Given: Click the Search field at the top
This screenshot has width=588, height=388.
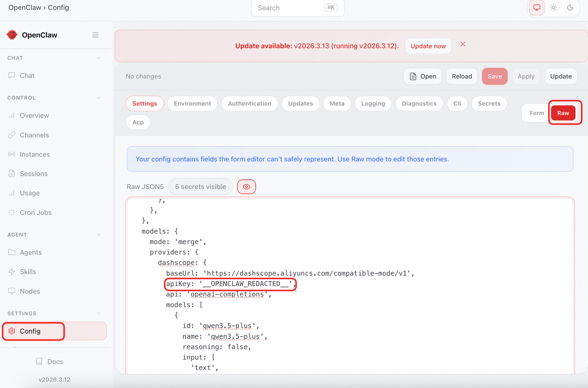Looking at the screenshot, I should click(298, 8).
